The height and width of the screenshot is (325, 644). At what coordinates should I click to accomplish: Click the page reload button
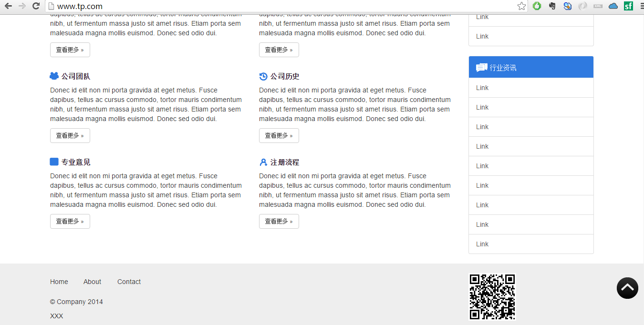(x=36, y=6)
